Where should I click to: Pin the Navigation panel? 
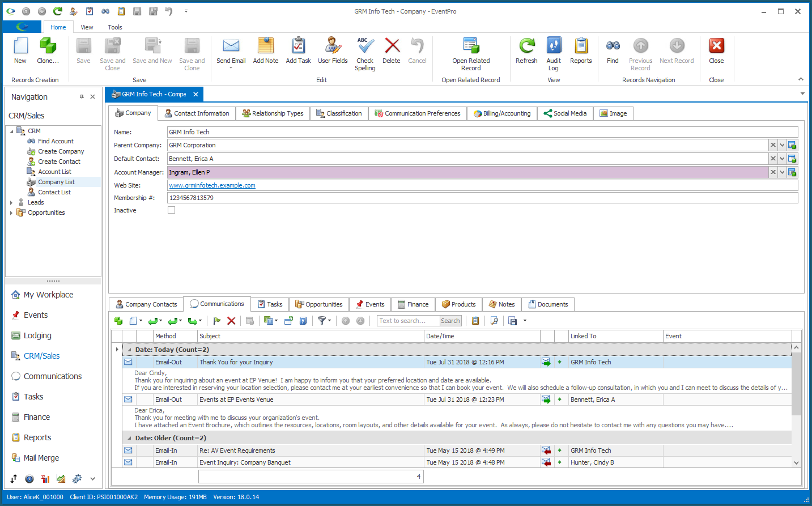click(82, 97)
